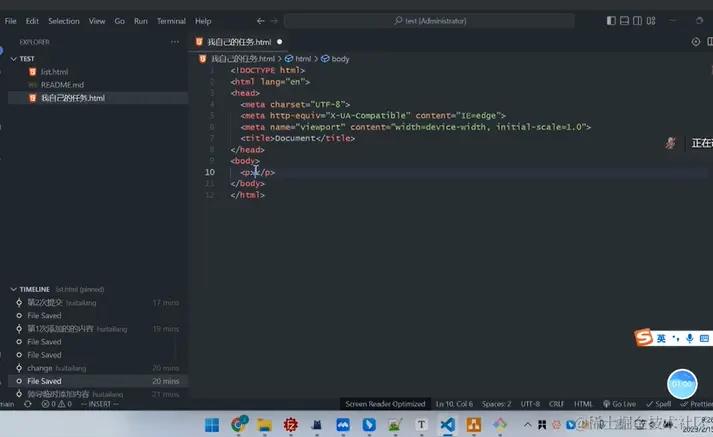Change language mode via HTML status item

583,404
